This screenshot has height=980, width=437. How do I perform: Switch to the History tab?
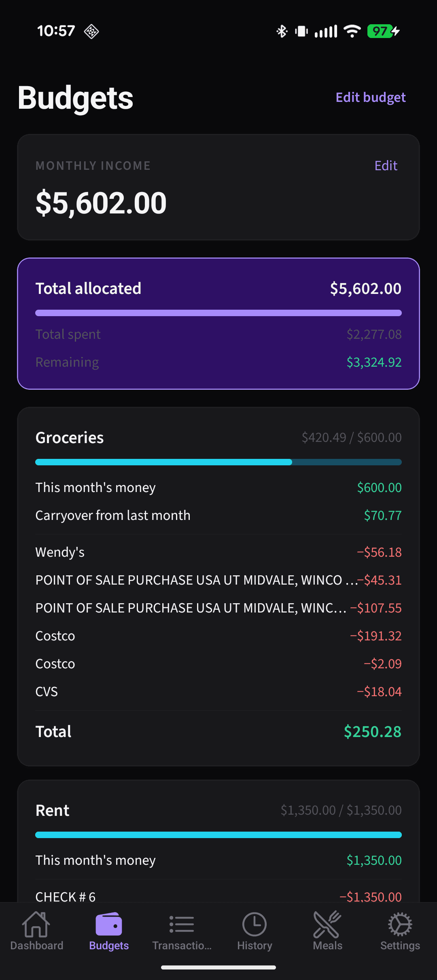[254, 934]
